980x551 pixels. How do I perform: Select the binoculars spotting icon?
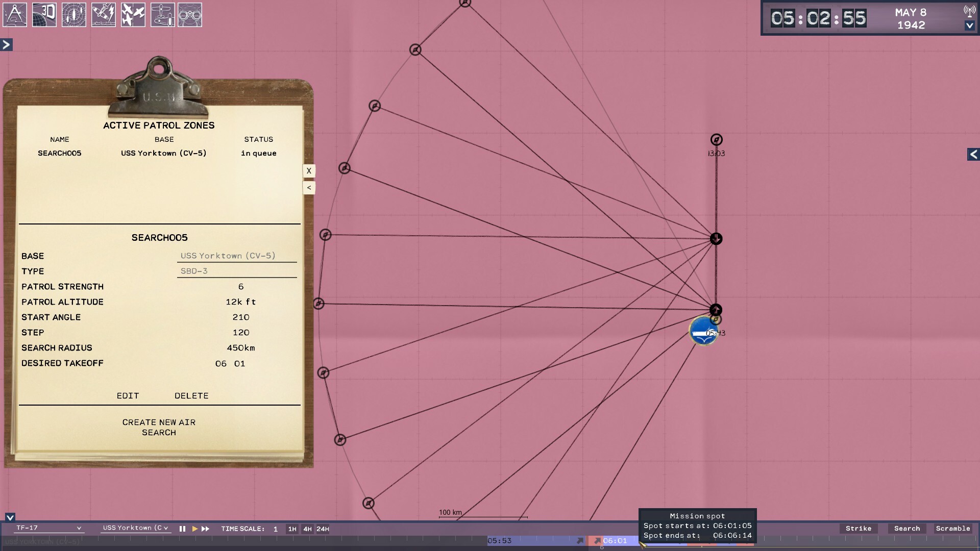192,15
